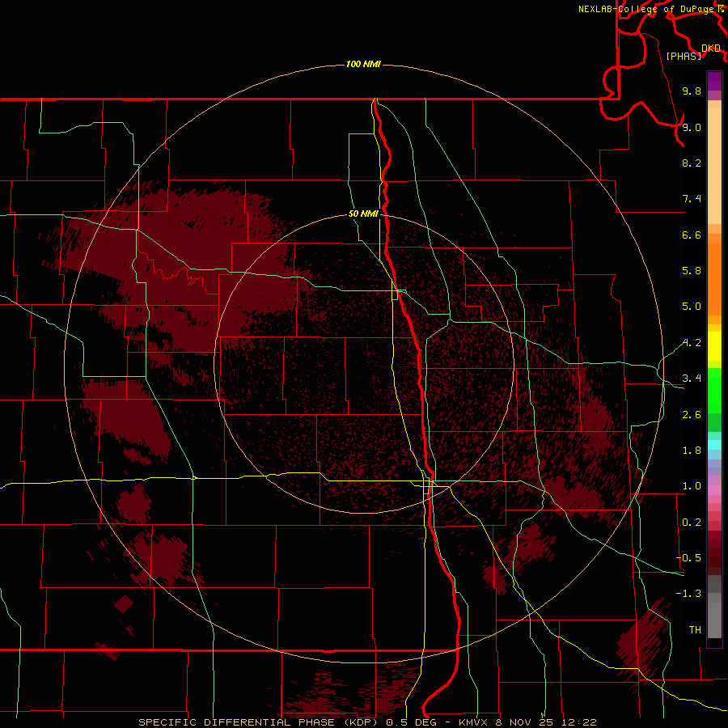Image resolution: width=728 pixels, height=728 pixels.
Task: Click the SPECIFIC DIFFERENTIAL PHASE caption text
Action: [236, 722]
